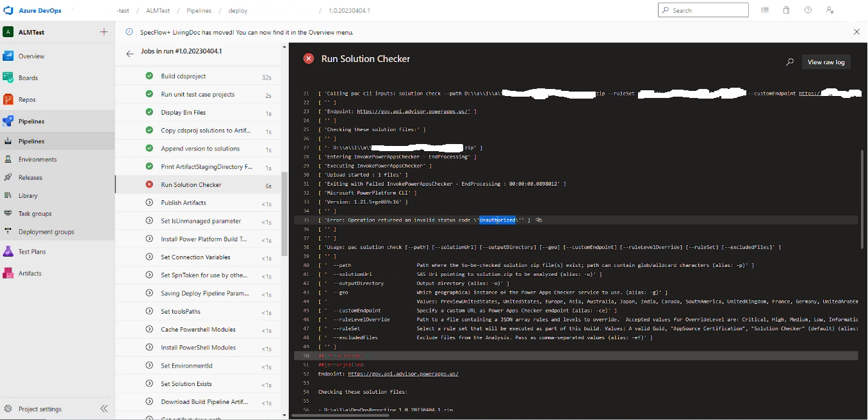Collapse the sidebar with the double-chevron control

[104, 408]
